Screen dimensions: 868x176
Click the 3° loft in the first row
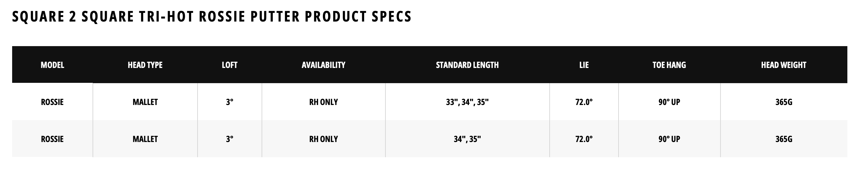[229, 102]
